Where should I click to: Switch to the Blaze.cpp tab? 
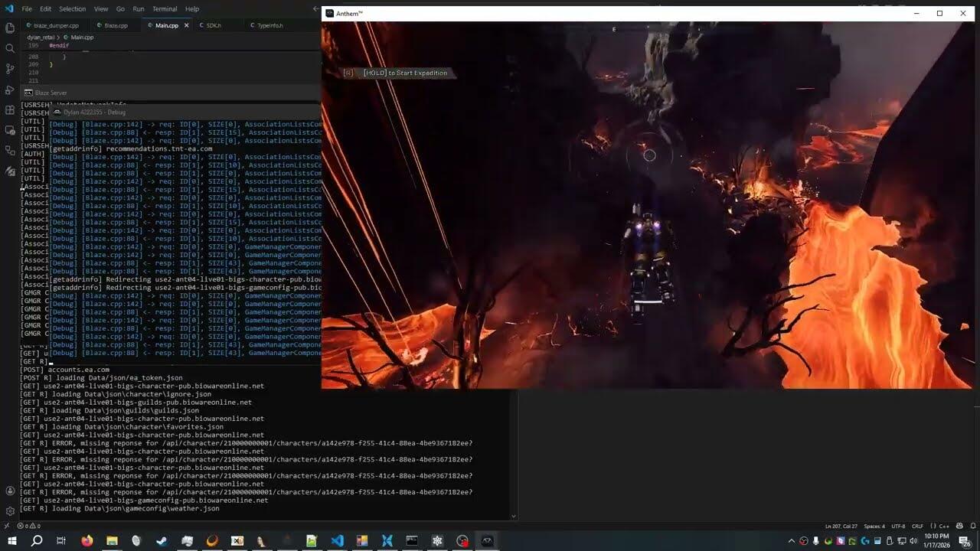116,25
